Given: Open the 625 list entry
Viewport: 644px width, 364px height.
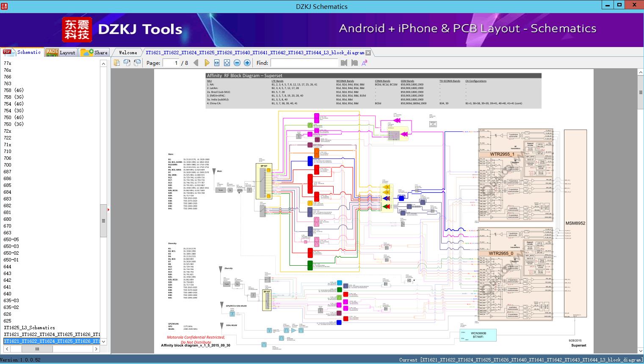Looking at the screenshot, I should click(8, 321).
